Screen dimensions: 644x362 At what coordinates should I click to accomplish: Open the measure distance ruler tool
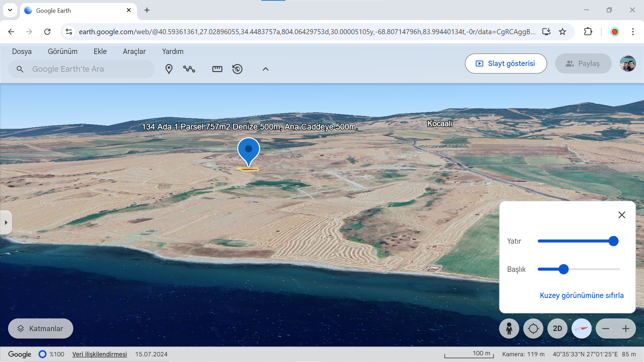click(217, 69)
